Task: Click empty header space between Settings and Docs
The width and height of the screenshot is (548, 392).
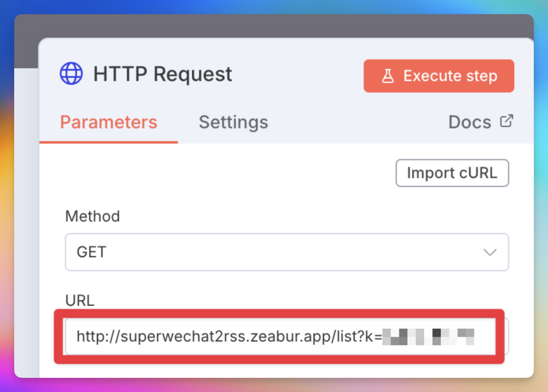Action: (x=355, y=122)
